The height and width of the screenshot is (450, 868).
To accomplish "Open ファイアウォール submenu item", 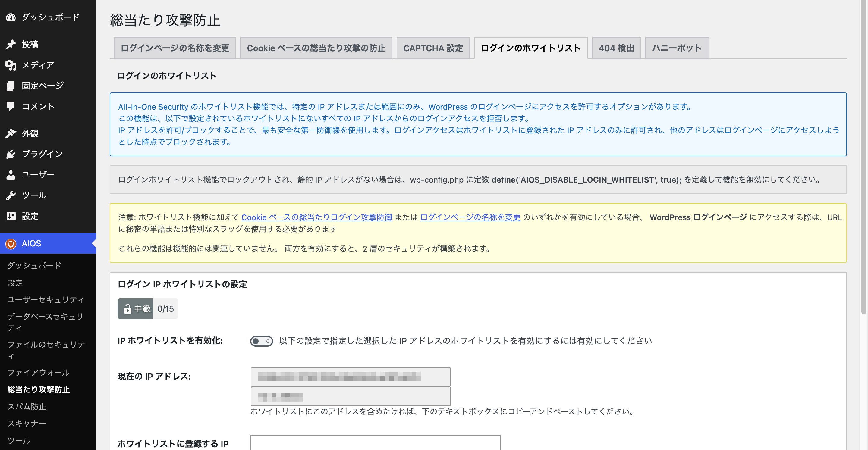I will click(38, 373).
